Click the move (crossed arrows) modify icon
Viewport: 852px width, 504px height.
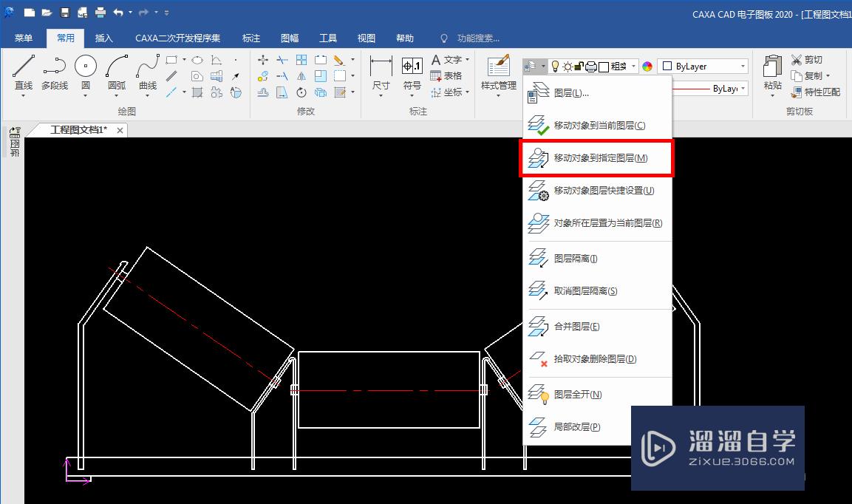[263, 60]
